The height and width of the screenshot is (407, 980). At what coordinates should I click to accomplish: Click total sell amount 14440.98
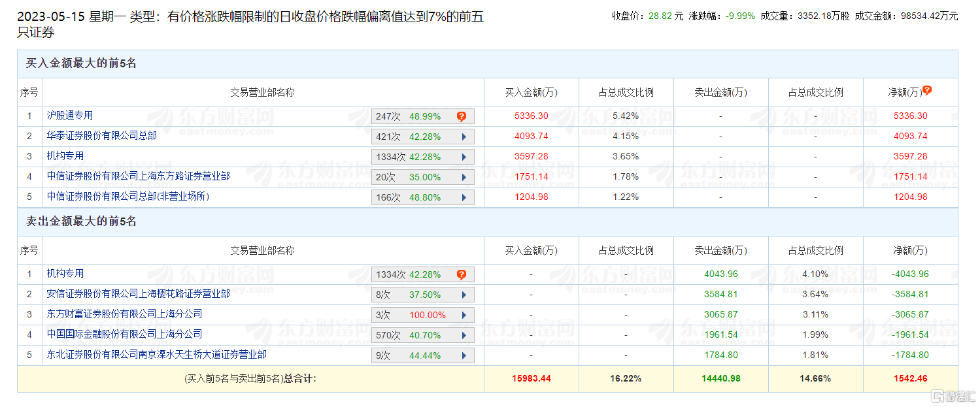(x=721, y=378)
